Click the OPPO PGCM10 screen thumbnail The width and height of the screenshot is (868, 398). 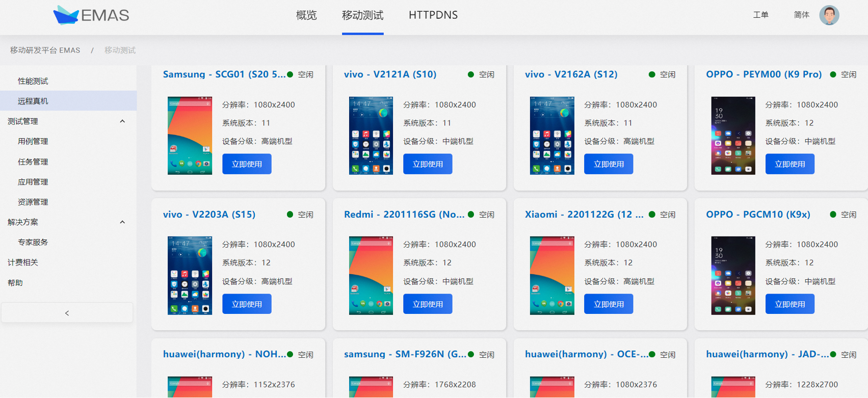[733, 276]
